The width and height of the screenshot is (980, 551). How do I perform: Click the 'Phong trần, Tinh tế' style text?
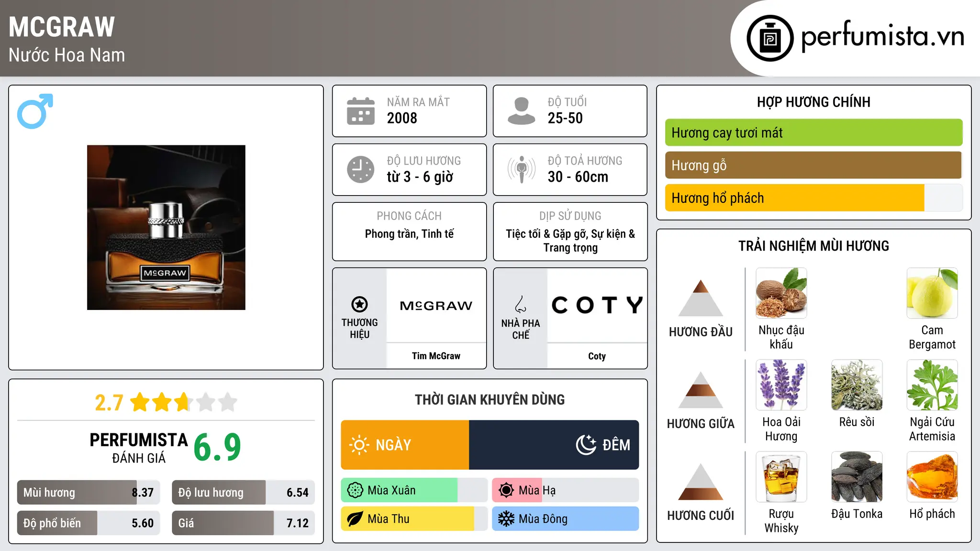[x=409, y=234]
